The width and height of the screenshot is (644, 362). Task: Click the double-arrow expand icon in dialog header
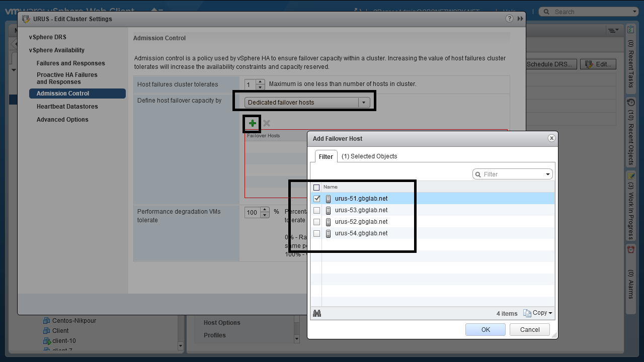click(520, 19)
